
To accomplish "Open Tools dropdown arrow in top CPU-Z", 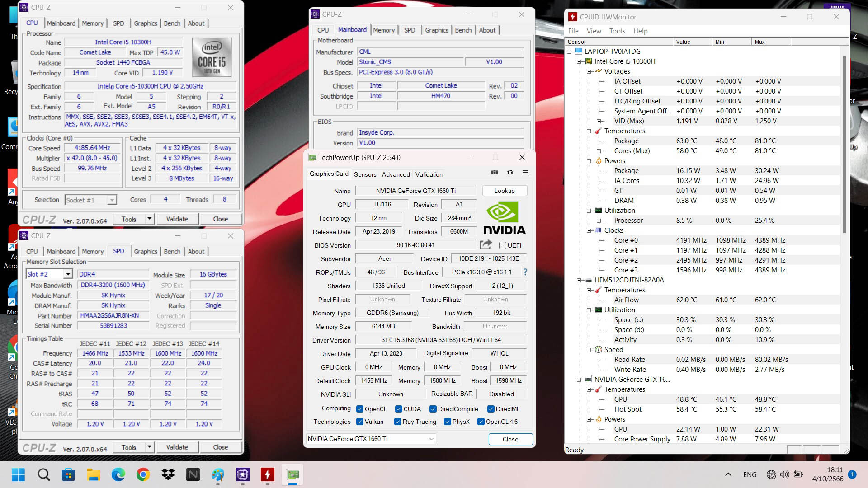I will pyautogui.click(x=149, y=219).
